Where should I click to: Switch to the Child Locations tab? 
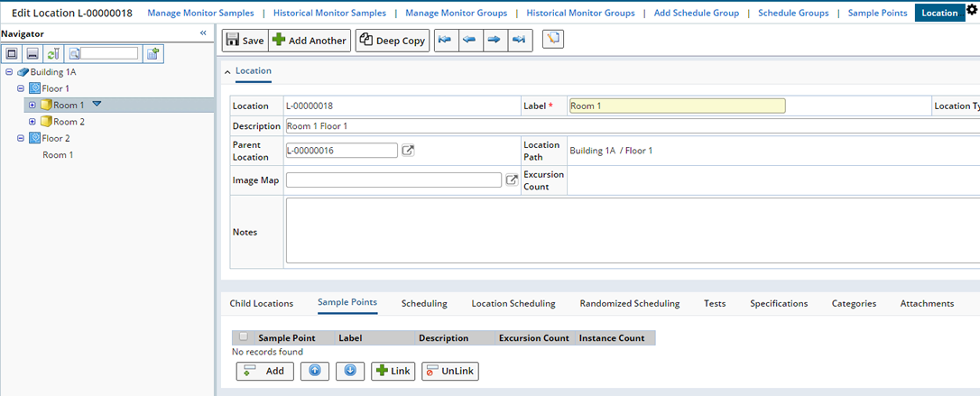tap(262, 304)
